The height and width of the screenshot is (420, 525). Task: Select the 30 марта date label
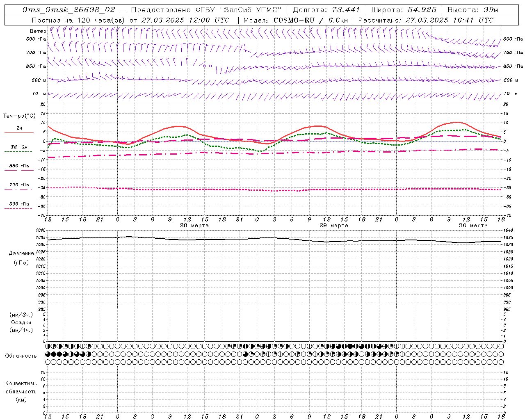click(473, 226)
